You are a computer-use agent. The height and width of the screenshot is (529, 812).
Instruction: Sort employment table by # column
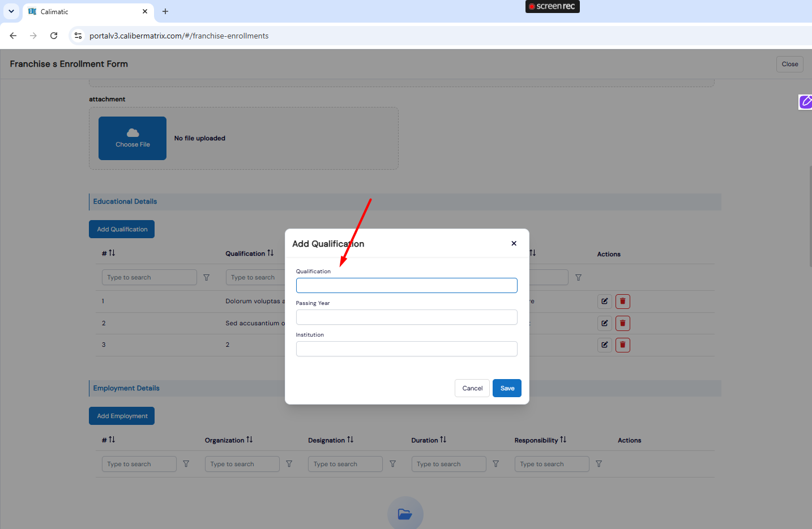pos(112,440)
